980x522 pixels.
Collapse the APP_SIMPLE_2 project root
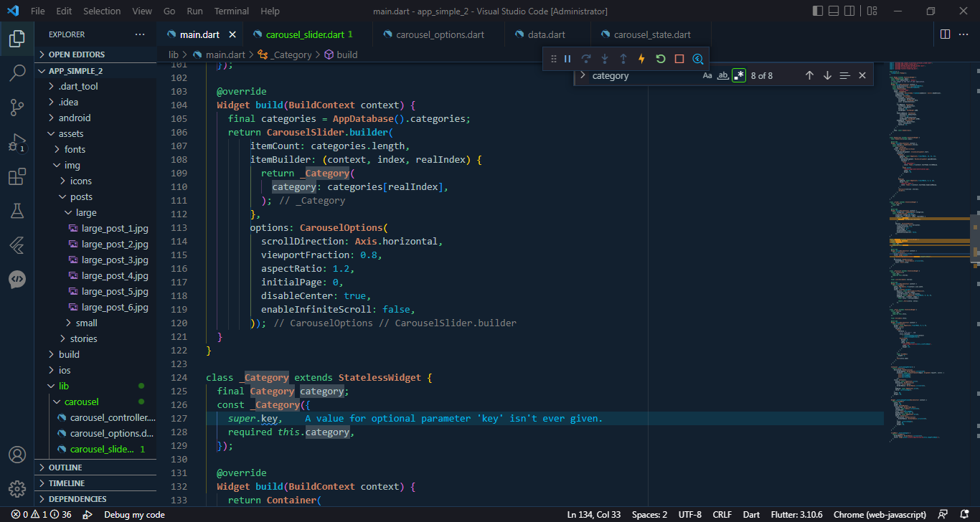pyautogui.click(x=95, y=71)
